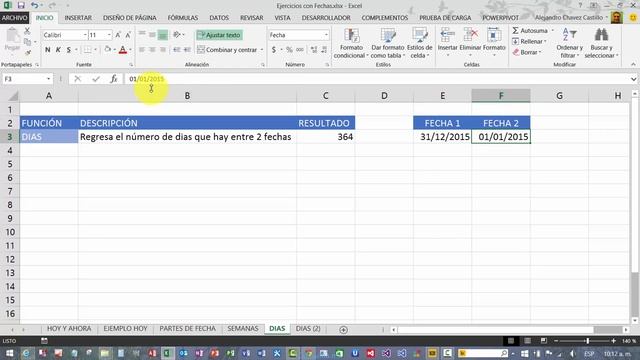This screenshot has height=360, width=640.
Task: Click the decrease decimals icon
Action: [x=324, y=50]
